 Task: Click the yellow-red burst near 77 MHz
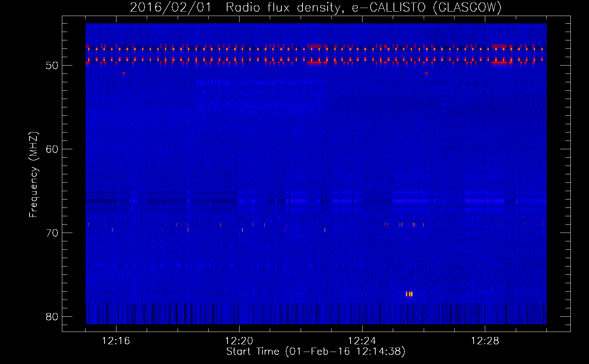[409, 294]
